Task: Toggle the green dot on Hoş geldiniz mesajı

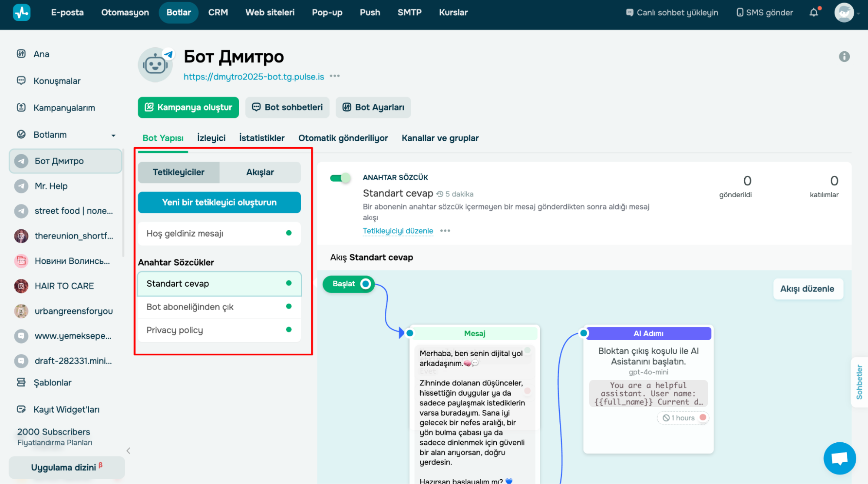Action: point(289,233)
